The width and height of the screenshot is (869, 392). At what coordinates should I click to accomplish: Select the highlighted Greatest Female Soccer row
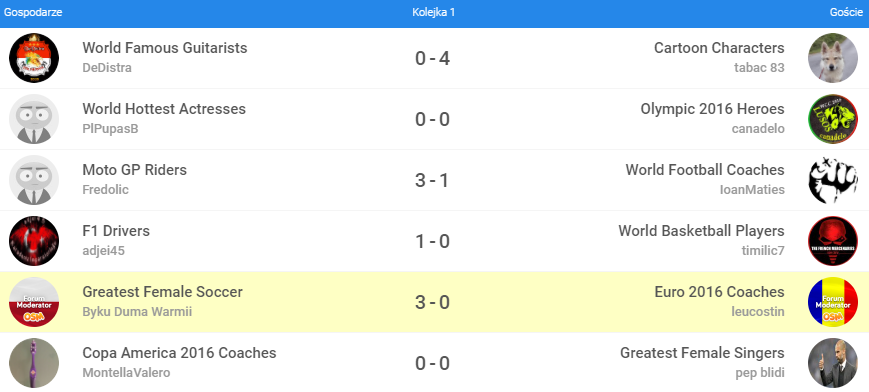point(434,302)
